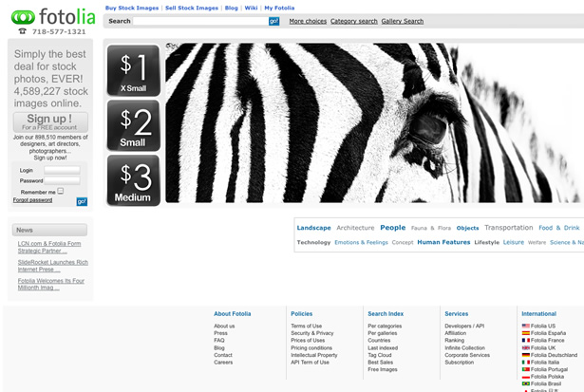584x392 pixels.
Task: Click the Fotolia France flag icon
Action: click(525, 340)
